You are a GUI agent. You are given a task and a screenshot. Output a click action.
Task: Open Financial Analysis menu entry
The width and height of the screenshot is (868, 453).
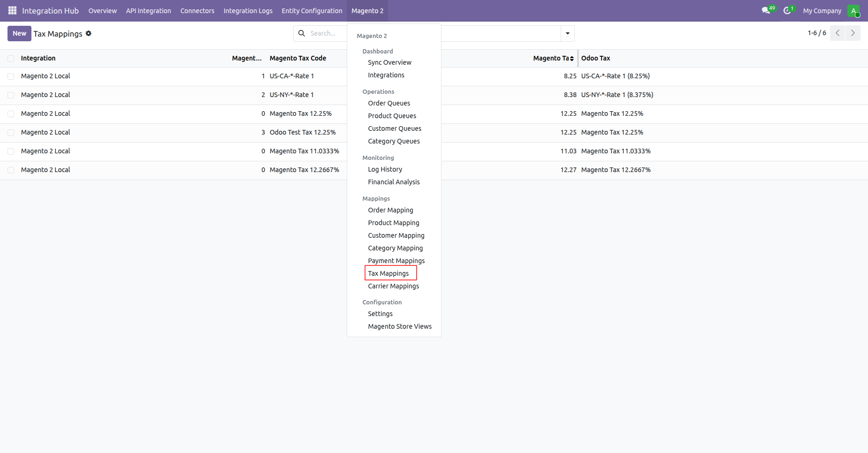pyautogui.click(x=394, y=182)
